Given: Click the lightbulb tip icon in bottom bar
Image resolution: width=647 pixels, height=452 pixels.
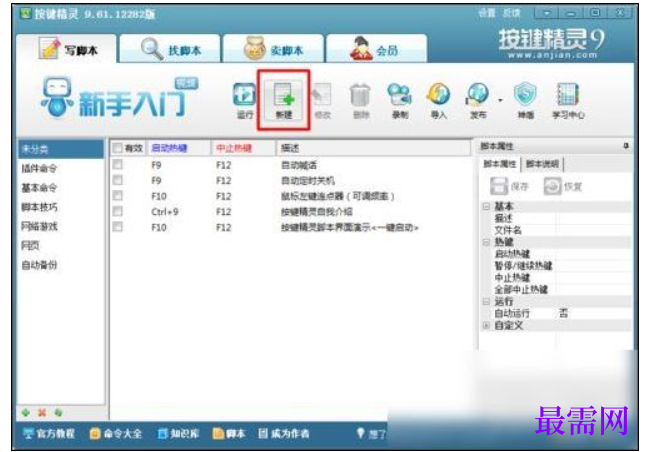Looking at the screenshot, I should tap(361, 433).
